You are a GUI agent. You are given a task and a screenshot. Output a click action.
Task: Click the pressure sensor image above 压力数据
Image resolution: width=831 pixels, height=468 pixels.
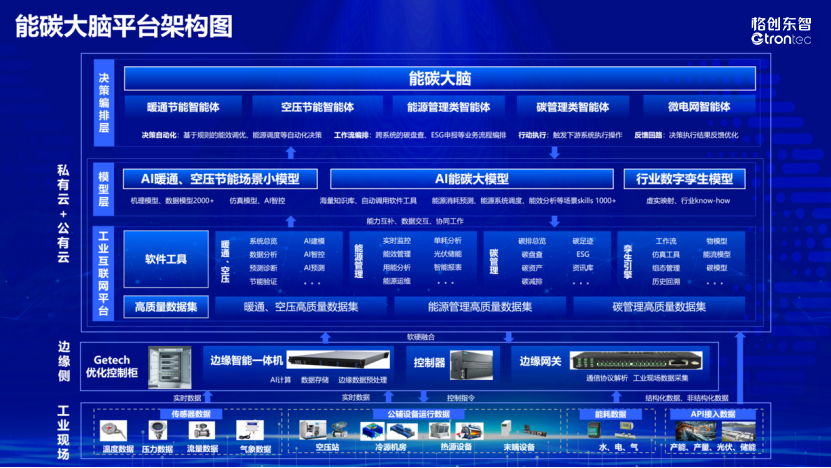click(x=157, y=430)
